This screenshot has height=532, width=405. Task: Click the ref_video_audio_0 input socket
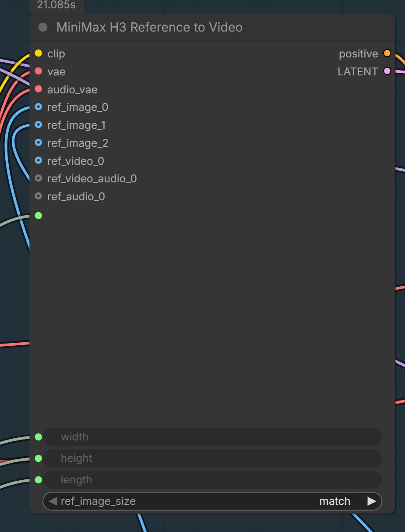(39, 178)
